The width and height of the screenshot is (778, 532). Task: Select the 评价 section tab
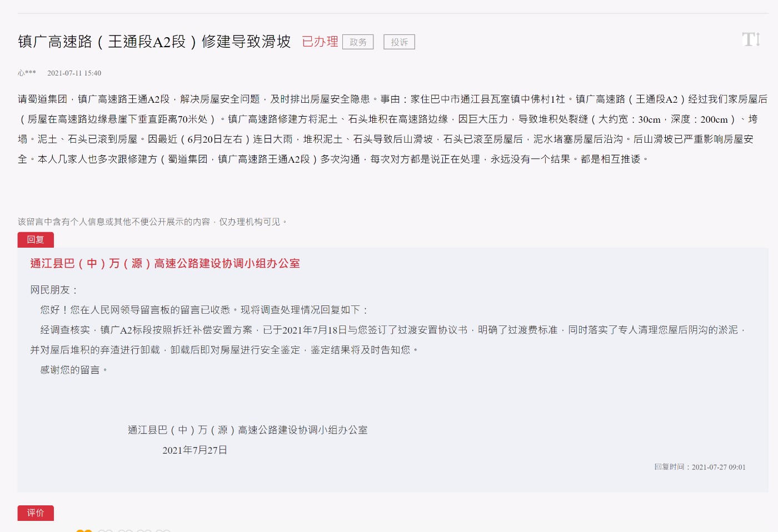point(36,513)
